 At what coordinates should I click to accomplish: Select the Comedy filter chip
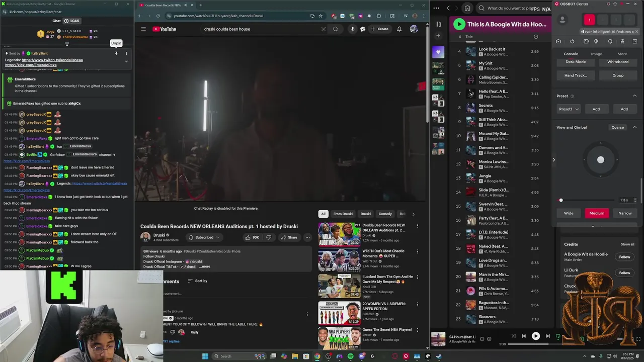[x=385, y=214]
